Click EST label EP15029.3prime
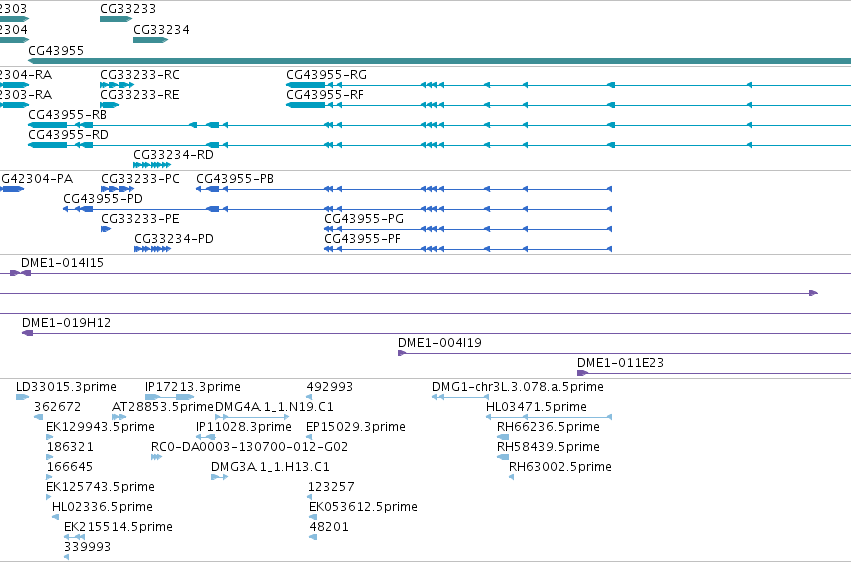The width and height of the screenshot is (851, 562). coord(355,427)
